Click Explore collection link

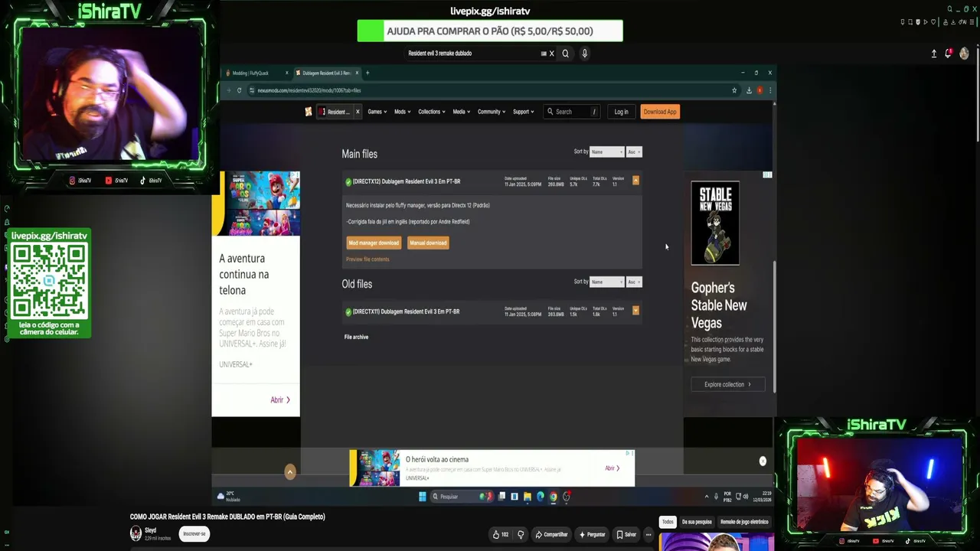tap(727, 384)
